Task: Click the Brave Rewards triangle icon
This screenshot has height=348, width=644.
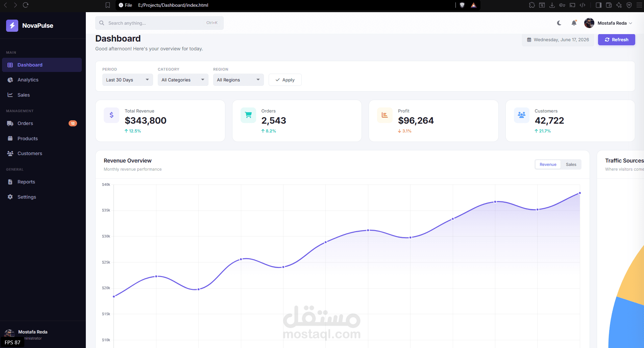Action: (x=474, y=5)
